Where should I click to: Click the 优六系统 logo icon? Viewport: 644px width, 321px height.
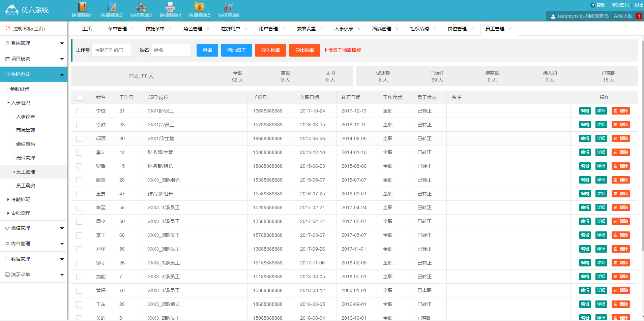tap(12, 10)
